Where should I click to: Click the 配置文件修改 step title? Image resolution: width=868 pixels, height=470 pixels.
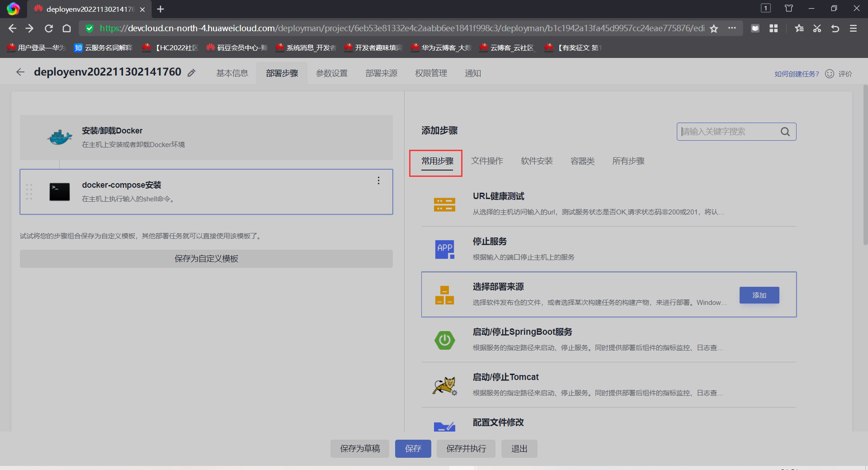coord(498,422)
